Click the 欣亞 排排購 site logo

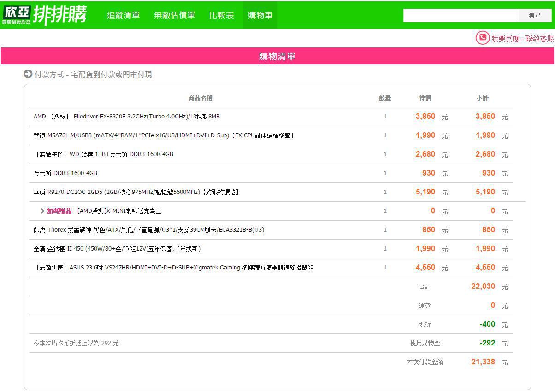tap(44, 15)
